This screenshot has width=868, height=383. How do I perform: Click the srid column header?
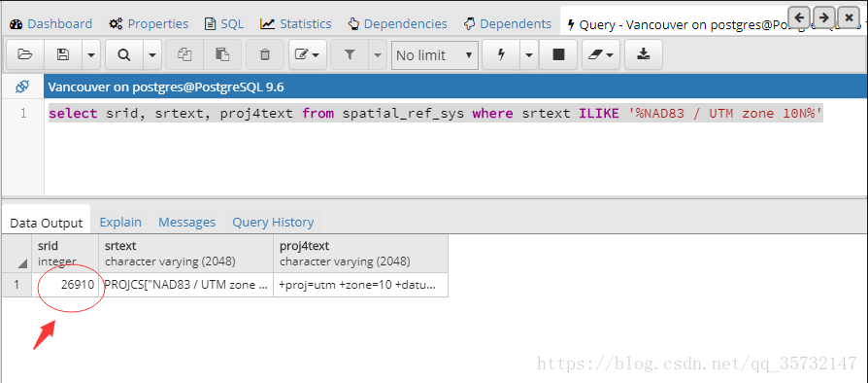tap(65, 253)
